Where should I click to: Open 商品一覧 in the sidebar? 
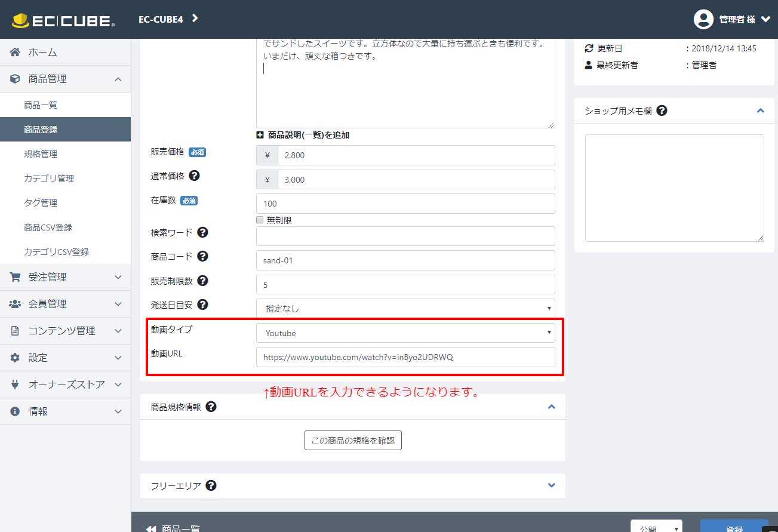click(65, 105)
